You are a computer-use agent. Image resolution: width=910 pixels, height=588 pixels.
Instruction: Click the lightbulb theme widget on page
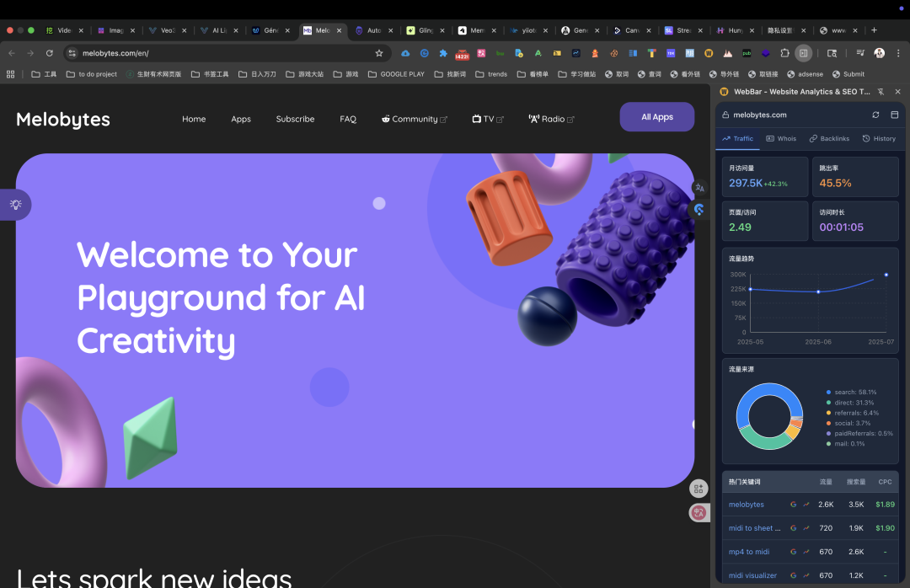[16, 205]
